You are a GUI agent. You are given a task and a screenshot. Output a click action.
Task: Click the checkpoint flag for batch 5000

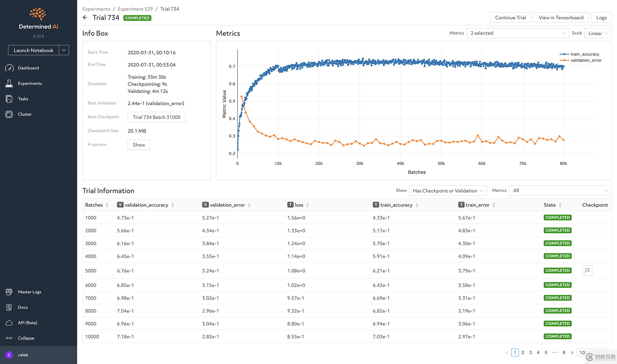tap(587, 271)
